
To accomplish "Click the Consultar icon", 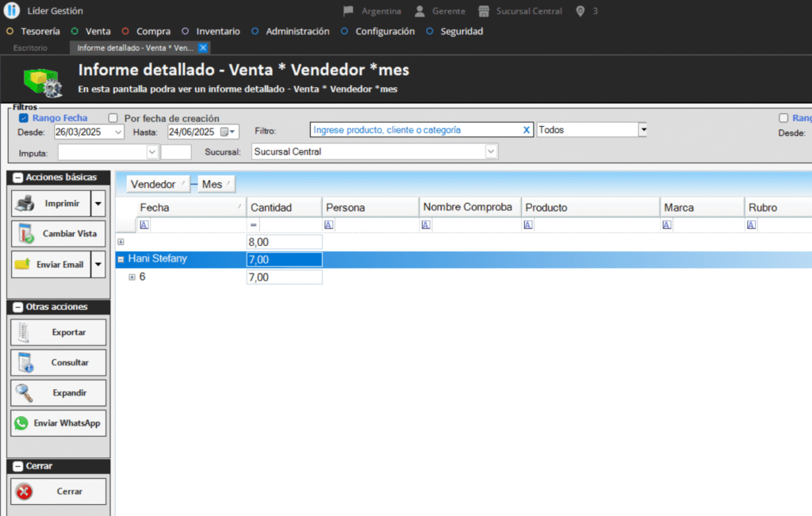I will pyautogui.click(x=25, y=362).
